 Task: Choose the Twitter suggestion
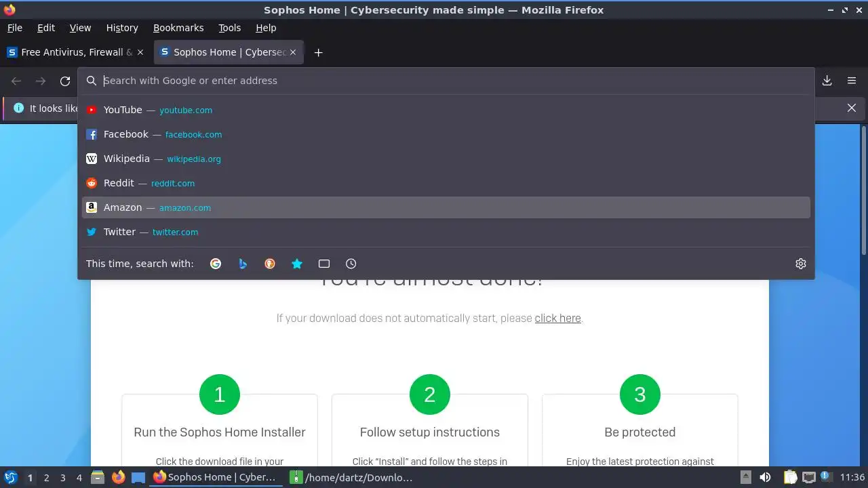pos(446,232)
